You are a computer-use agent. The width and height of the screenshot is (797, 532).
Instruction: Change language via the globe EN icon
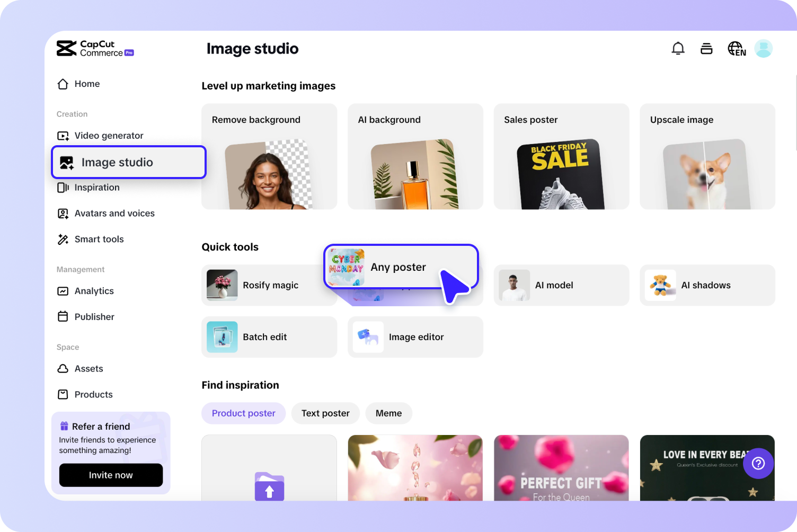737,49
